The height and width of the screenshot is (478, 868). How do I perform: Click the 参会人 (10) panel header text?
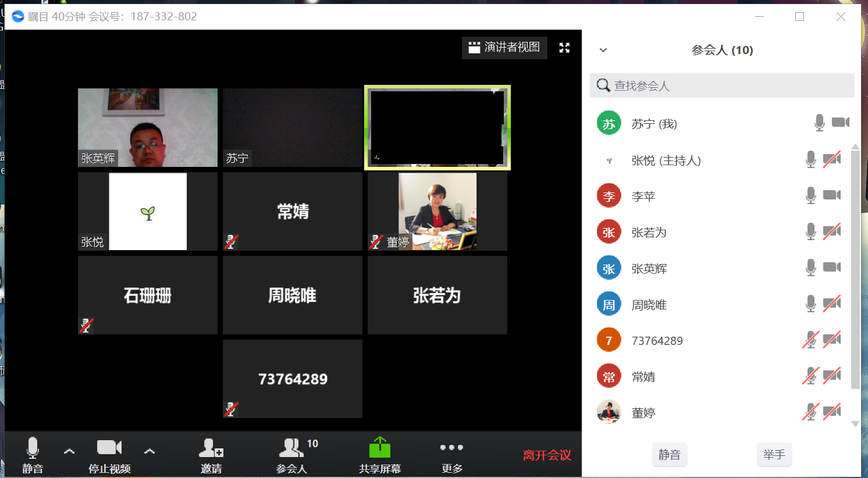(x=722, y=50)
